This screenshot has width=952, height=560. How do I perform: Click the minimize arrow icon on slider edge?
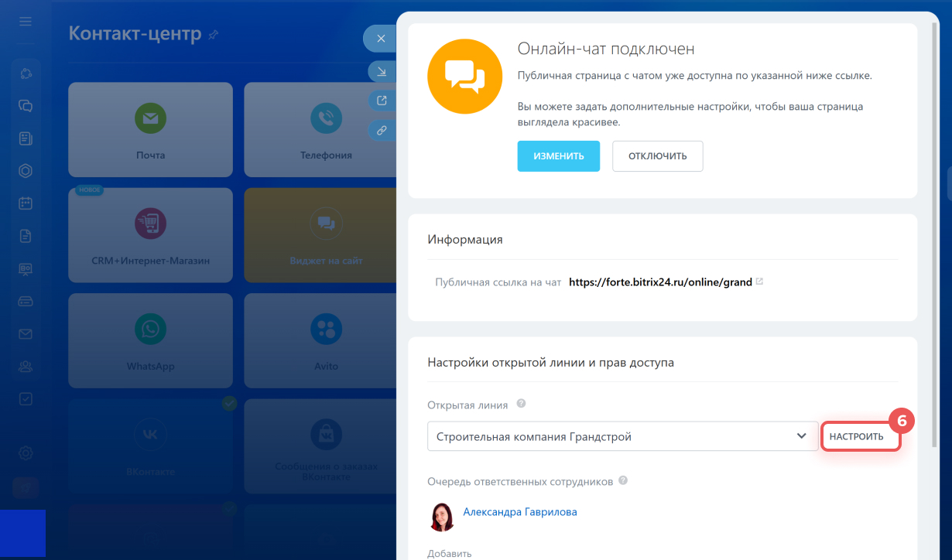[x=382, y=71]
